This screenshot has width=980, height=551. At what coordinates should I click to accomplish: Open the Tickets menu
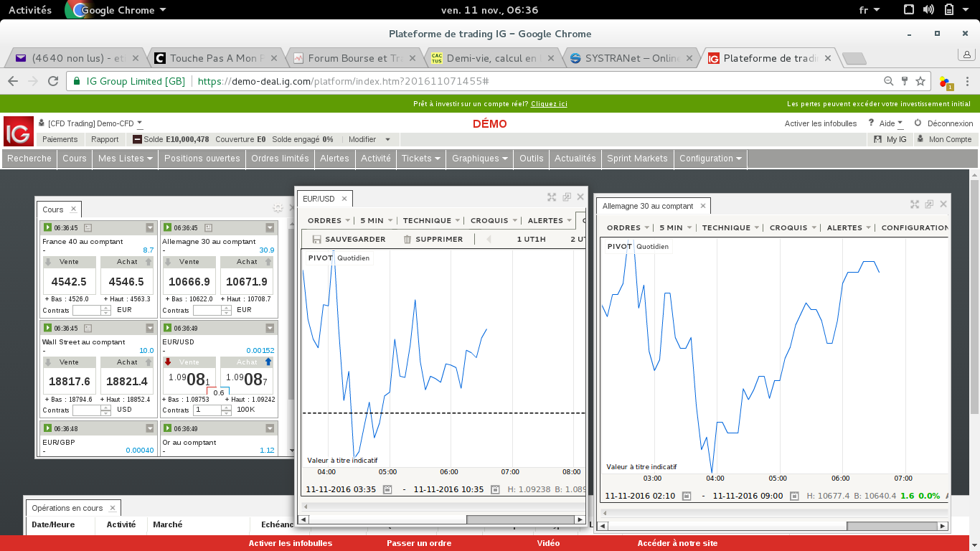[421, 159]
